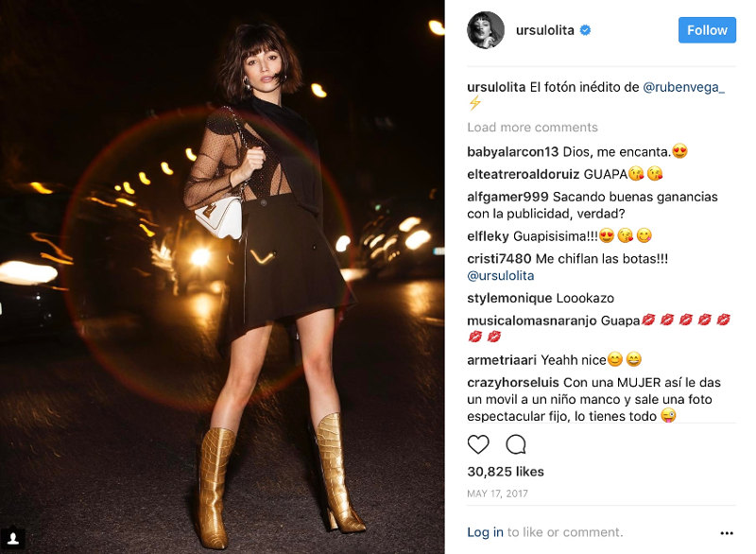Click the blue verified badge

pyautogui.click(x=585, y=30)
